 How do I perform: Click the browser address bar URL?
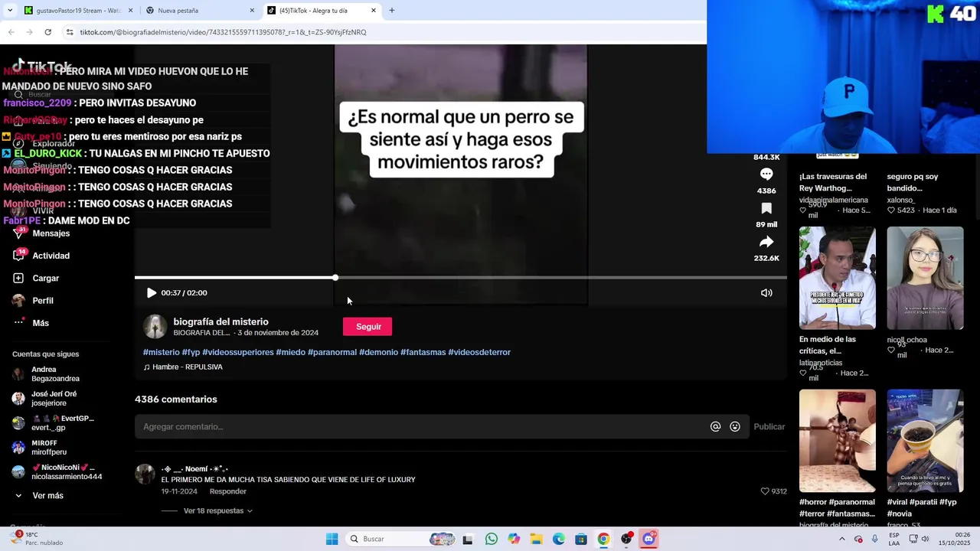click(x=223, y=32)
